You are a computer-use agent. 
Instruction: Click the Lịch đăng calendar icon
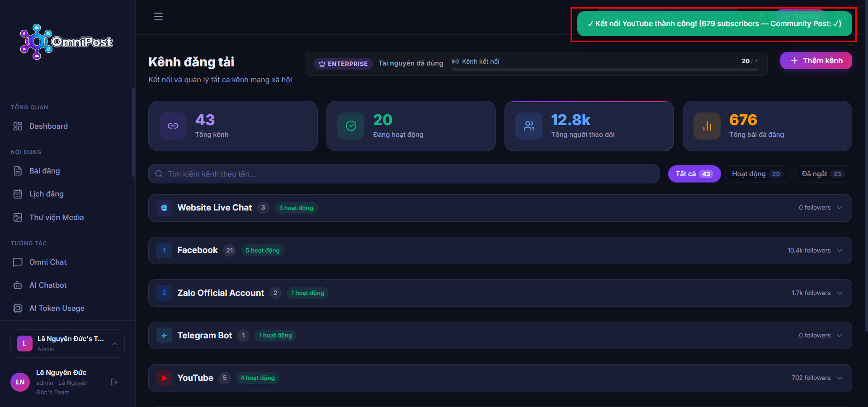click(x=18, y=194)
